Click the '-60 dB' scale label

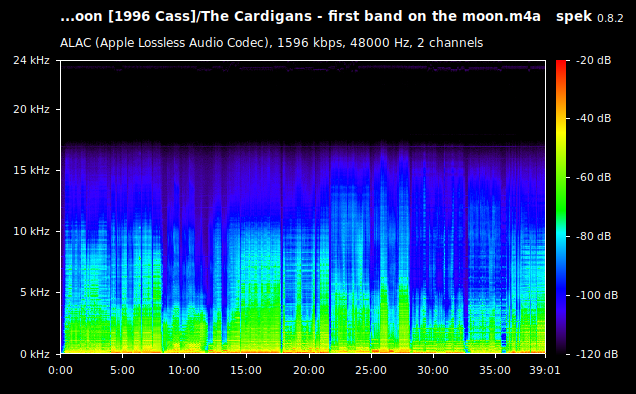(593, 177)
